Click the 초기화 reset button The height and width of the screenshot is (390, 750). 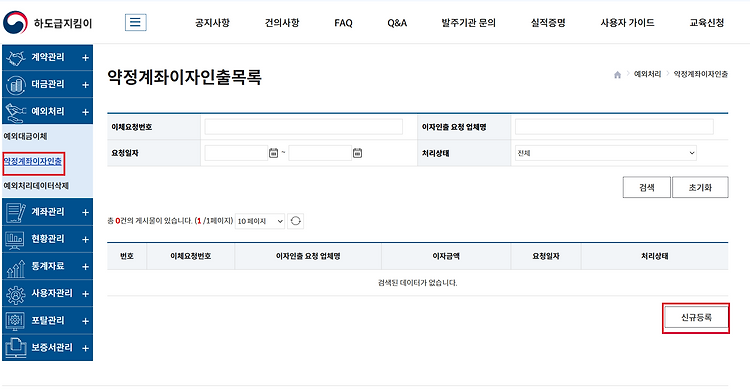pyautogui.click(x=700, y=187)
